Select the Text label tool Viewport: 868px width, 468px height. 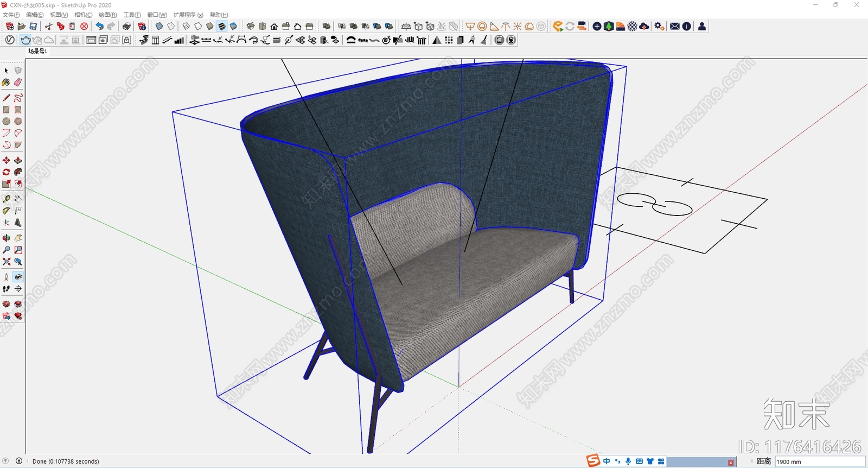pyautogui.click(x=18, y=211)
